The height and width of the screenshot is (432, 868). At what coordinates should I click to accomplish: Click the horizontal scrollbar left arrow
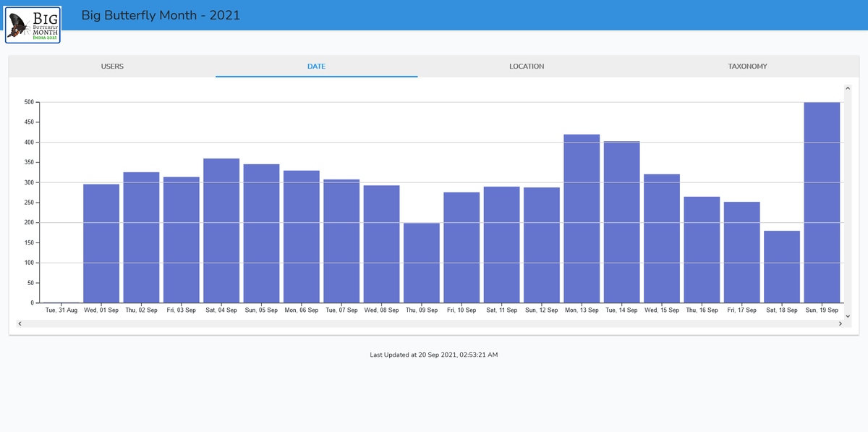click(x=20, y=324)
